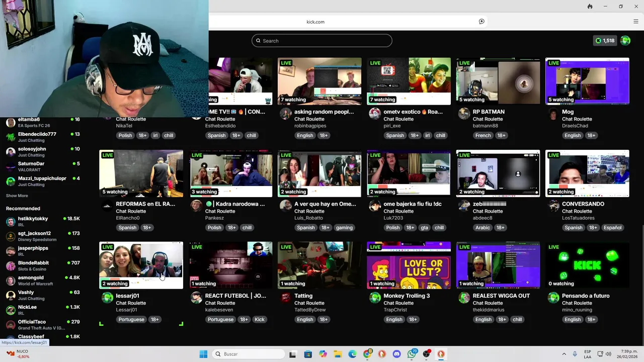Click streamer avatar beside CONVERSANDO title

coord(553,206)
